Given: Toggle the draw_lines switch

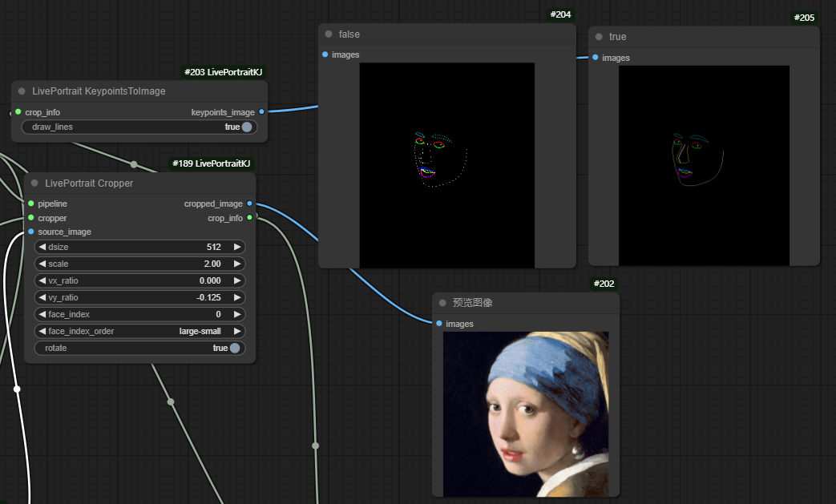Looking at the screenshot, I should [x=246, y=127].
